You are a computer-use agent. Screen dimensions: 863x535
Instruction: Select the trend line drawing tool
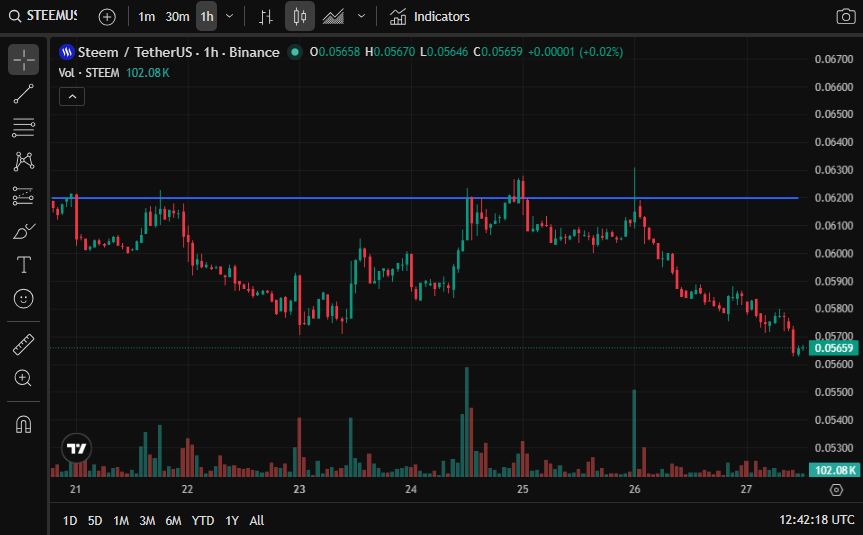[x=24, y=94]
